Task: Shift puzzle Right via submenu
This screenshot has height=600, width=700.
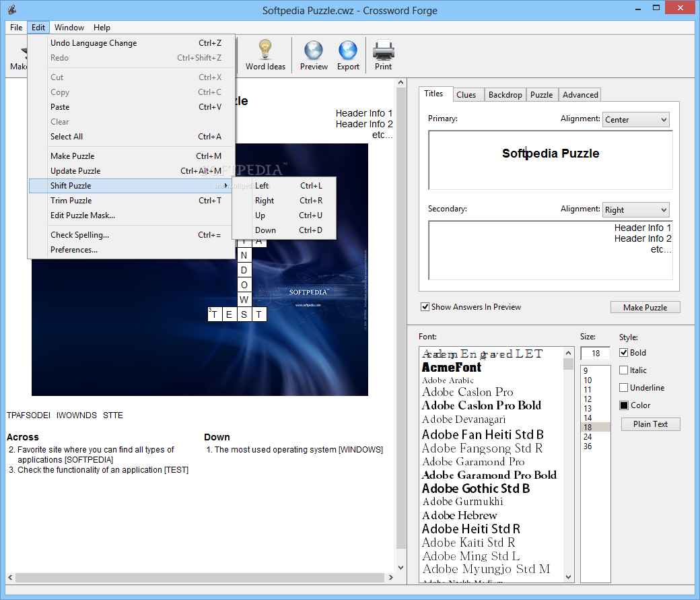Action: click(x=284, y=201)
